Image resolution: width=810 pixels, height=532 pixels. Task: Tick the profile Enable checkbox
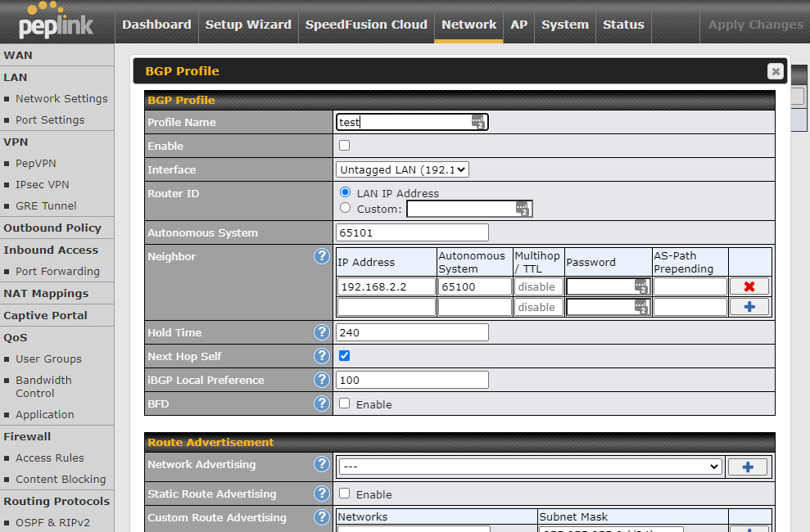pyautogui.click(x=345, y=146)
